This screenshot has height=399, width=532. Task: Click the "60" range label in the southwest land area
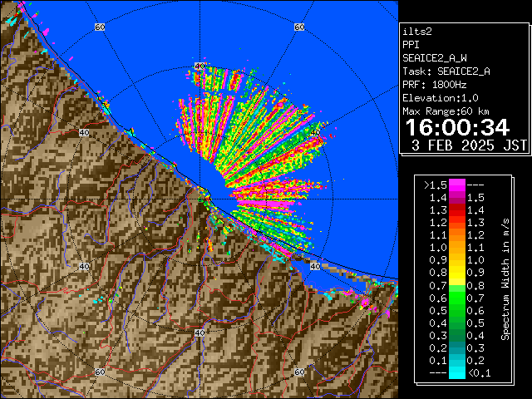click(x=100, y=372)
